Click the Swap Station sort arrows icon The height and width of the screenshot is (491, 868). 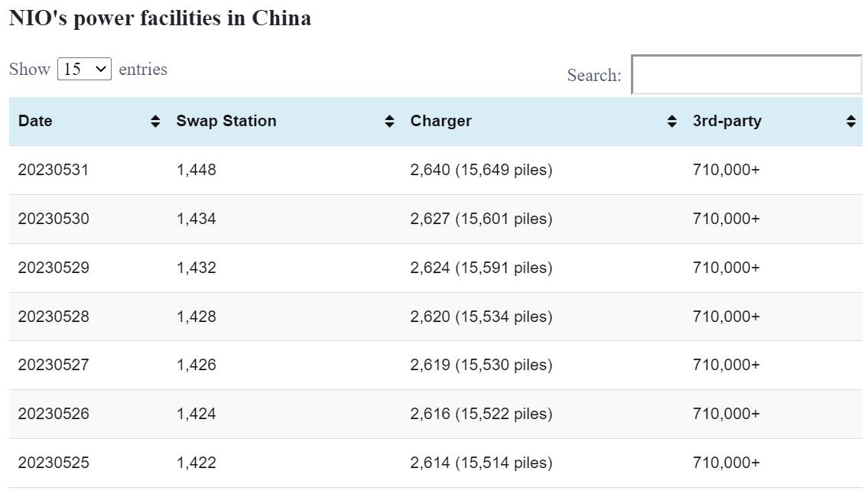click(x=389, y=122)
